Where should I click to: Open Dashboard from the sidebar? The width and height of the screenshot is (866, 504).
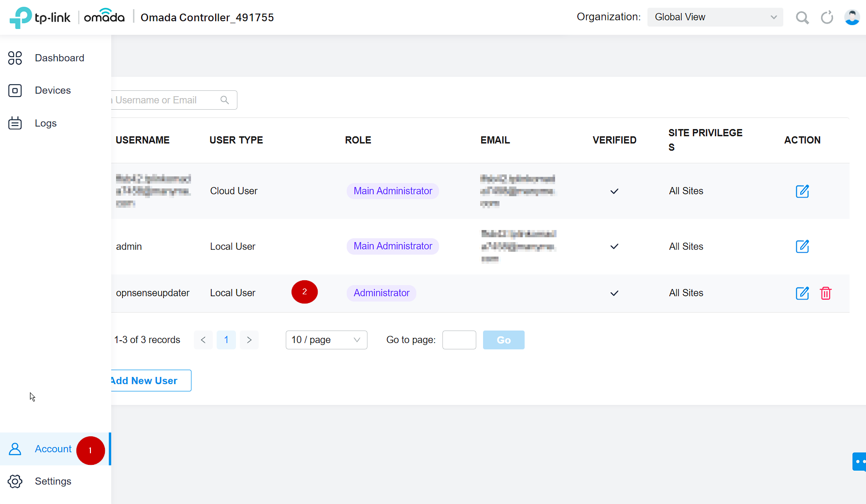(x=59, y=58)
